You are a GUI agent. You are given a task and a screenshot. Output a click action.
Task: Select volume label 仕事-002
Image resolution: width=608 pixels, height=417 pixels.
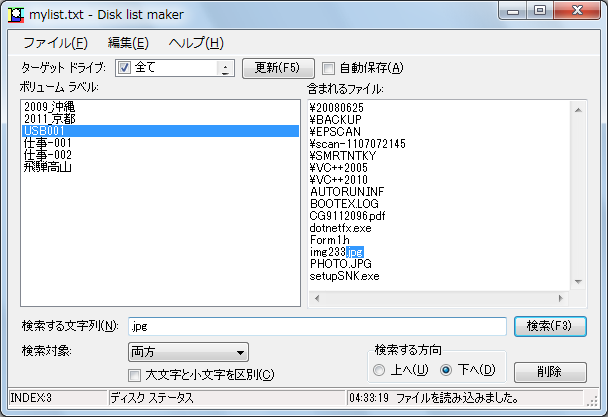pyautogui.click(x=160, y=155)
